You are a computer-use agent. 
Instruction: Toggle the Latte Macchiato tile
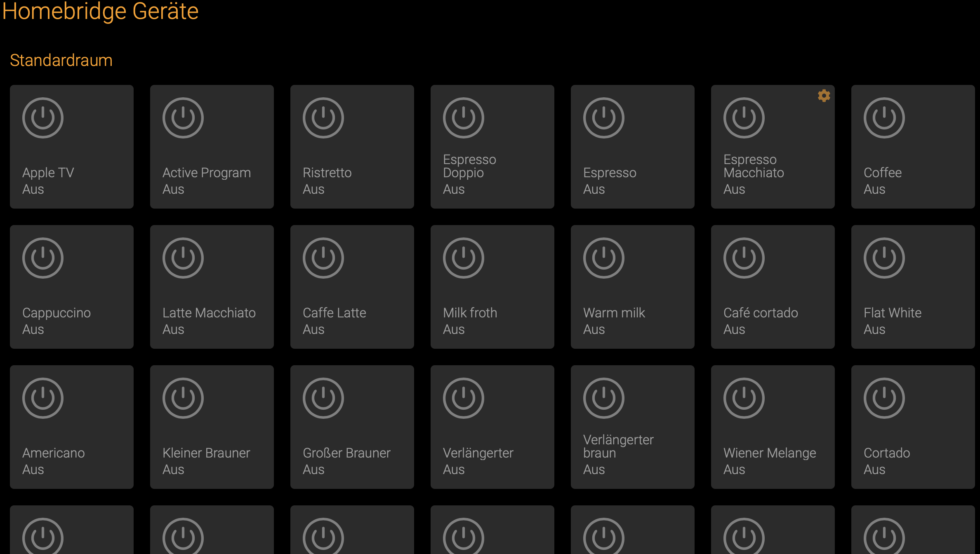[x=212, y=287]
